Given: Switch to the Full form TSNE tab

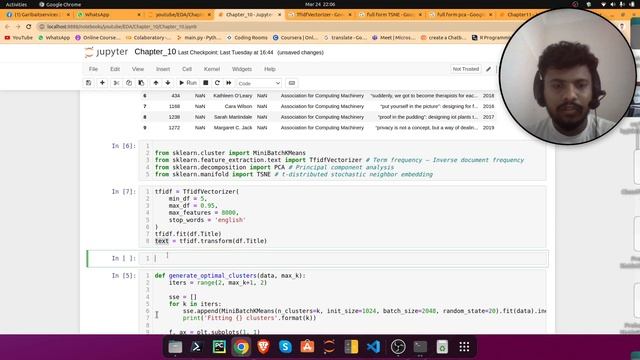Looking at the screenshot, I should point(390,14).
